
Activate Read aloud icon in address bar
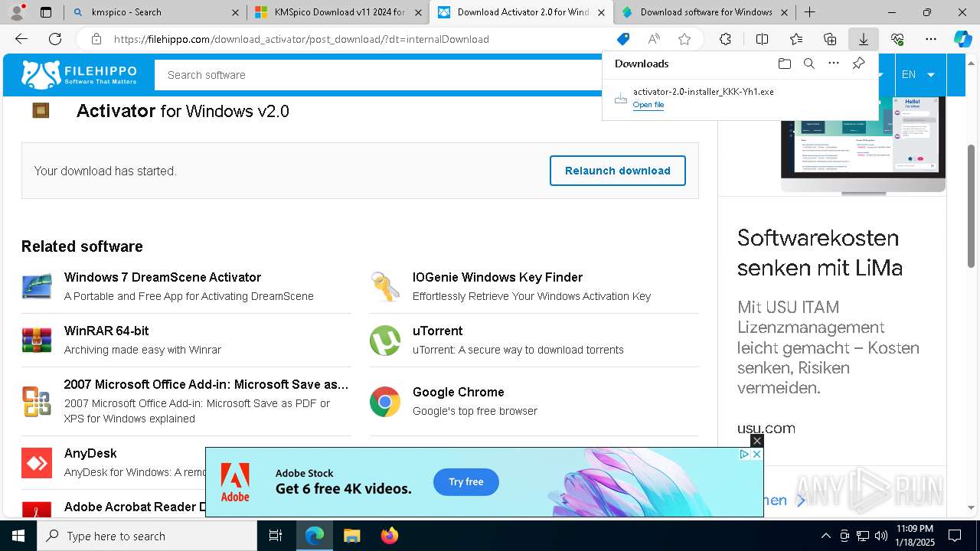pyautogui.click(x=654, y=39)
